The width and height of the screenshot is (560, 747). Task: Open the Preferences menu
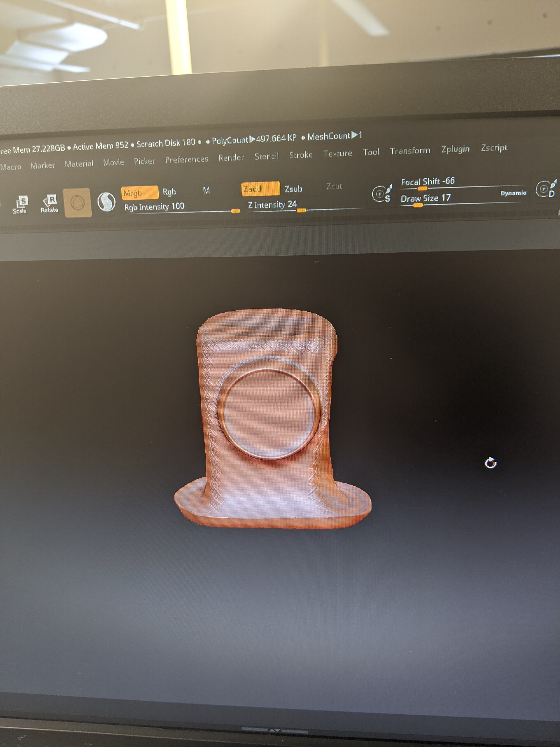(x=186, y=159)
